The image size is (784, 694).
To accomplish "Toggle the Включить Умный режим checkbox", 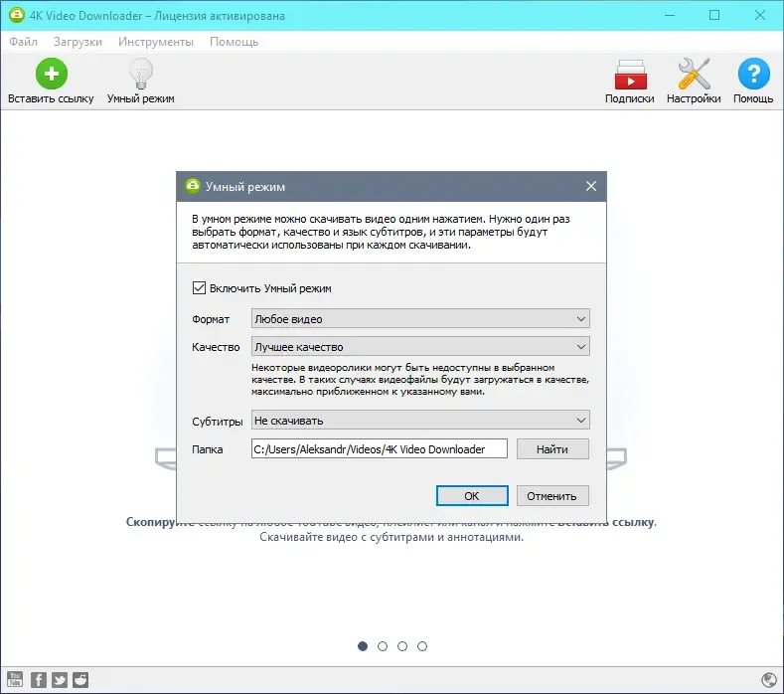I will [199, 287].
